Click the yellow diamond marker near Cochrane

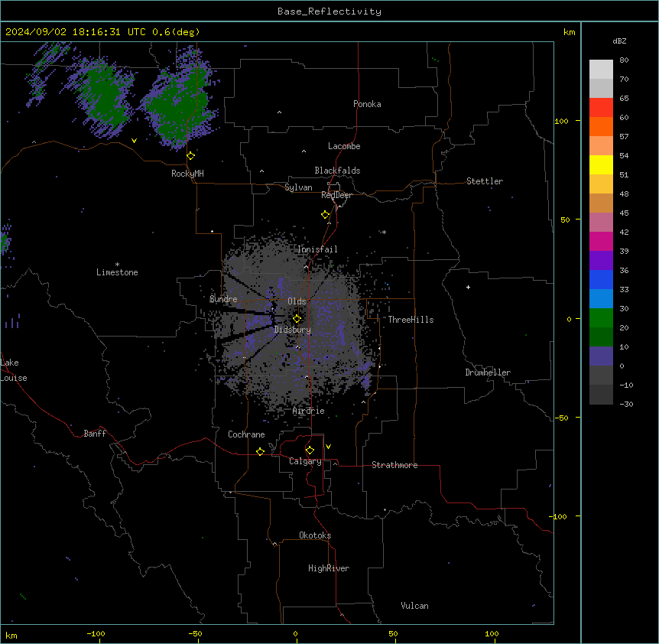click(260, 451)
